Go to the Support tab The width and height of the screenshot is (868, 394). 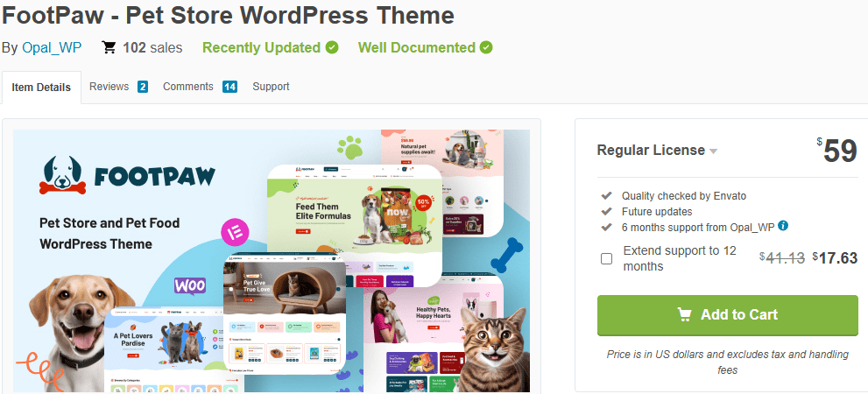(271, 87)
